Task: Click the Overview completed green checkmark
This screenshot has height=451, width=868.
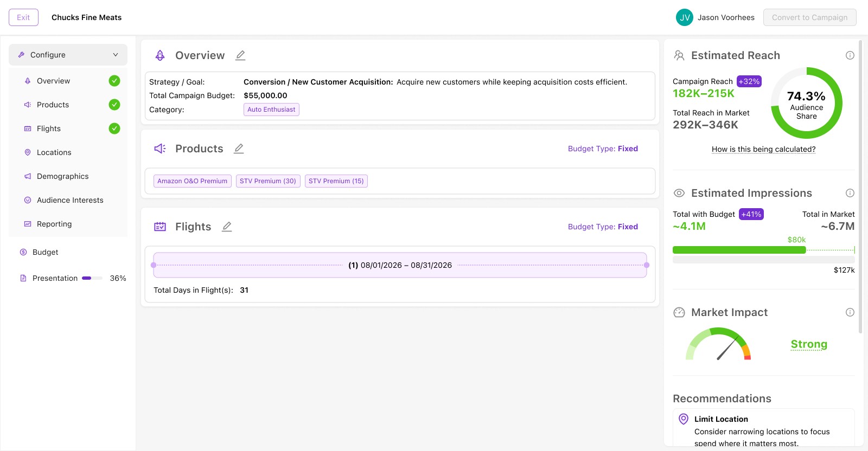Action: click(x=114, y=81)
